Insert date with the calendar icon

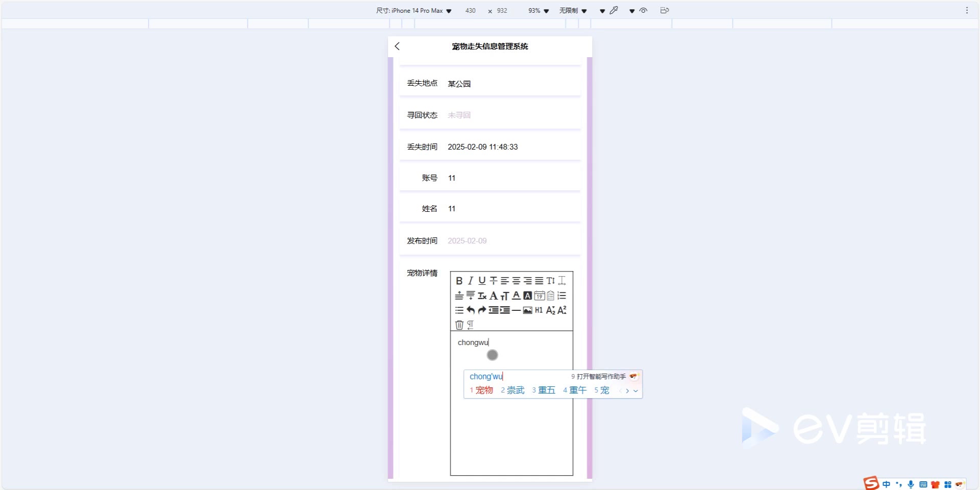tap(539, 296)
